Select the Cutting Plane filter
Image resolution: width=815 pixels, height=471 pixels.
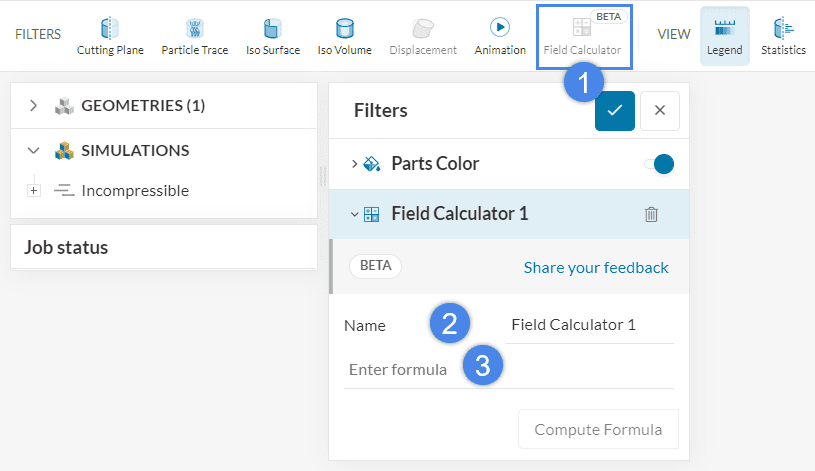110,36
